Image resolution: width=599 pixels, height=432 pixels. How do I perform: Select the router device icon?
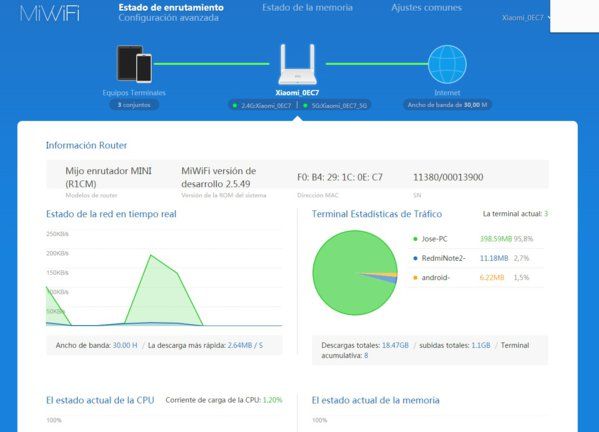tap(297, 64)
